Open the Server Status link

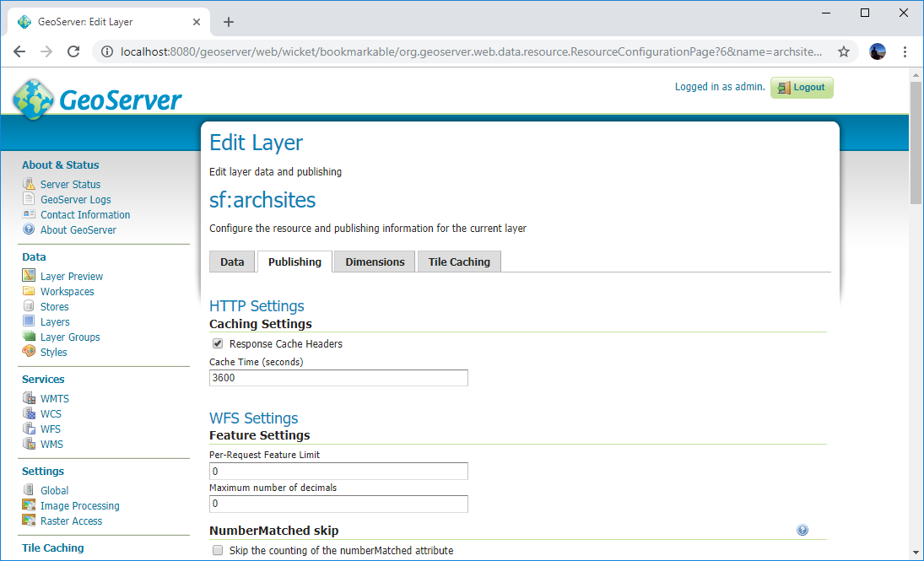pos(70,185)
